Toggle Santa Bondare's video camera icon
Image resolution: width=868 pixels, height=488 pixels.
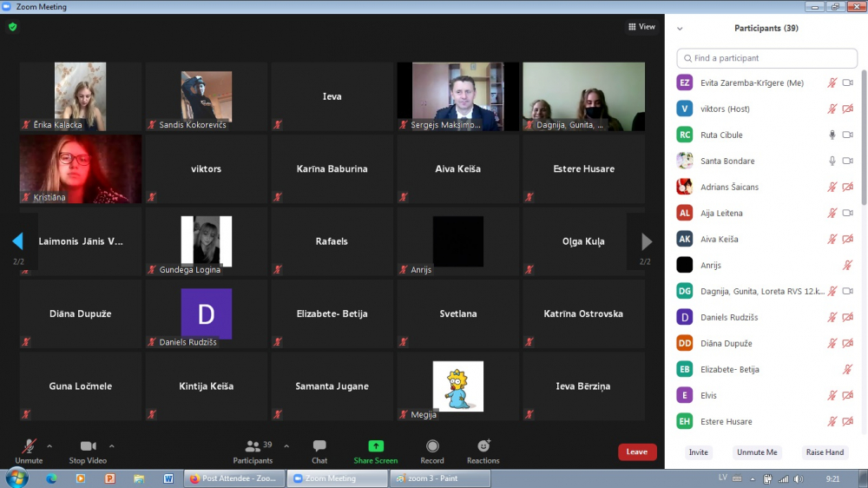tap(847, 162)
